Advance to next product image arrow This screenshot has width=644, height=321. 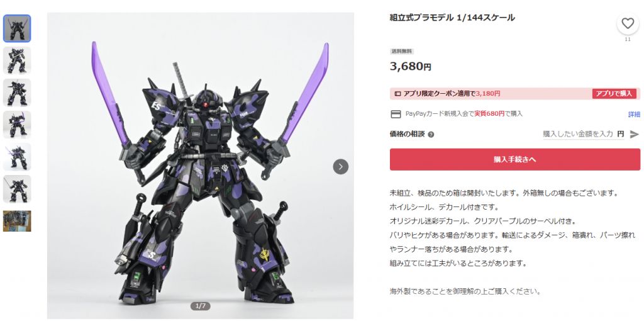tap(340, 166)
